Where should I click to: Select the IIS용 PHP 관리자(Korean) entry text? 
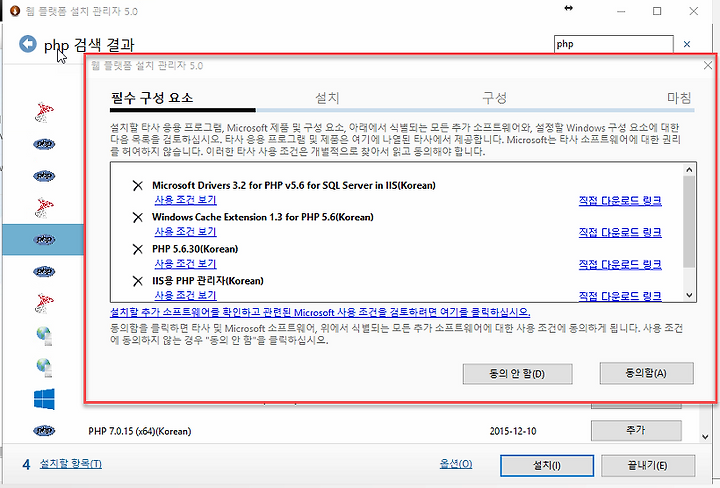pyautogui.click(x=208, y=281)
